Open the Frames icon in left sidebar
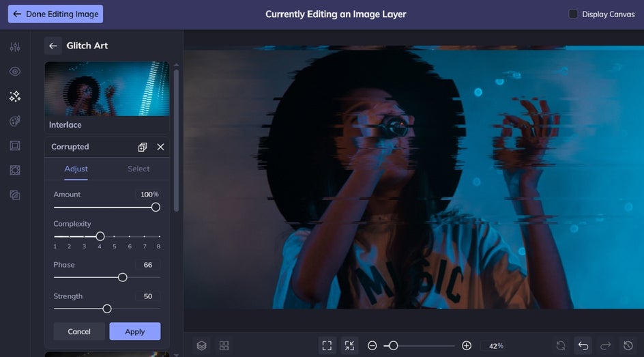644x357 pixels. (x=15, y=145)
